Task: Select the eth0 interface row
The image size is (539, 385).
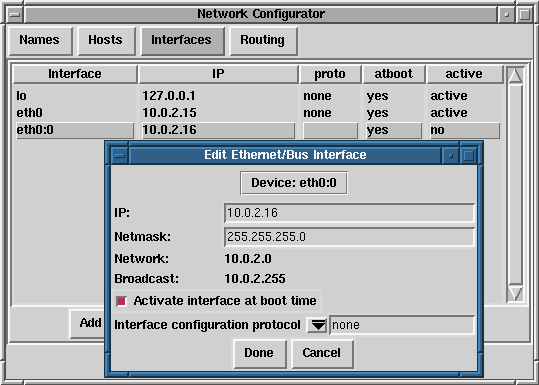Action: point(258,113)
